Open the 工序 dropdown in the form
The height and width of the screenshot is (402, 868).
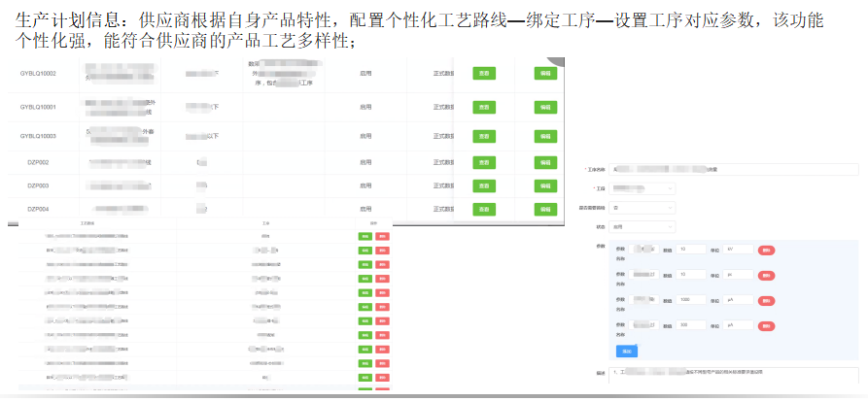tap(642, 188)
